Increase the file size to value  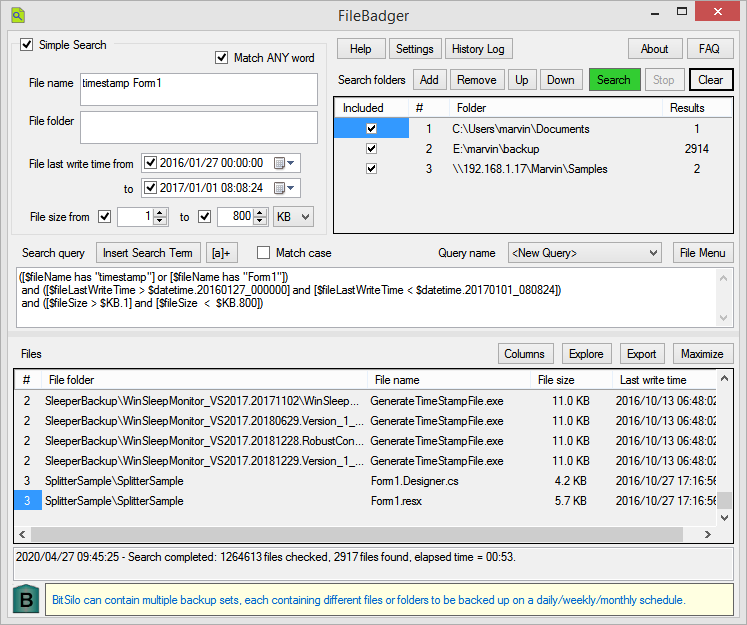coord(260,212)
